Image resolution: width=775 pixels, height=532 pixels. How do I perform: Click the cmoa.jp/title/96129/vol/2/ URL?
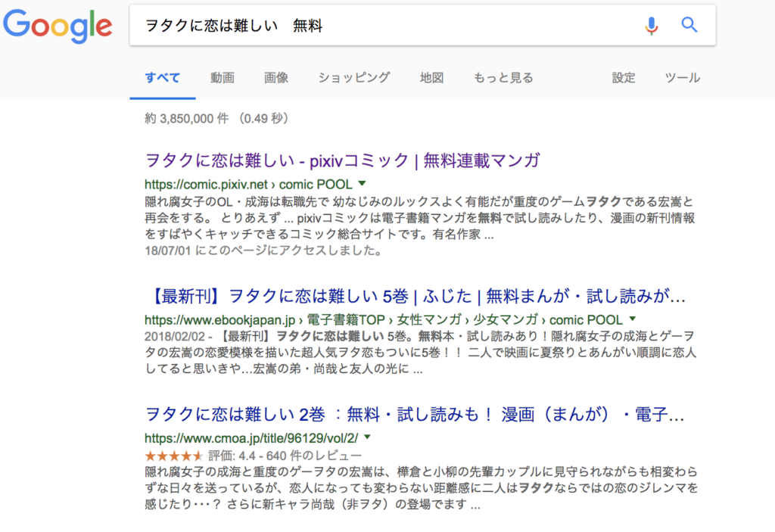[251, 438]
